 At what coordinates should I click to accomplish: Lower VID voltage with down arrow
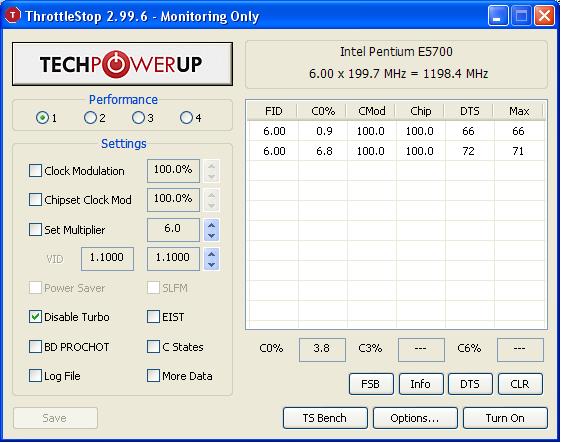[211, 265]
